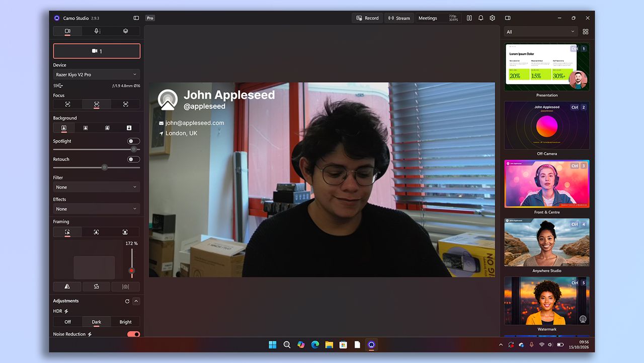Image resolution: width=644 pixels, height=363 pixels.
Task: Click the pause video icon in top bar
Action: click(x=469, y=18)
